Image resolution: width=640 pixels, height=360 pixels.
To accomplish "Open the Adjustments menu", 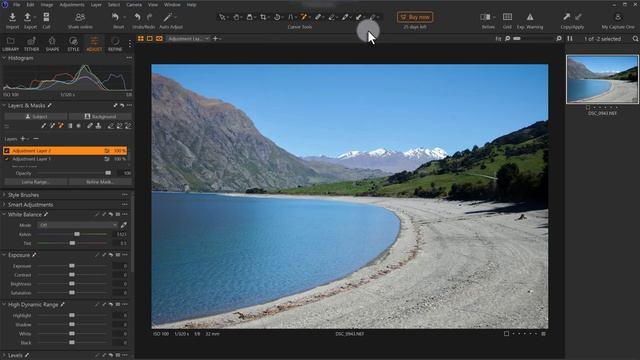I will click(x=72, y=5).
